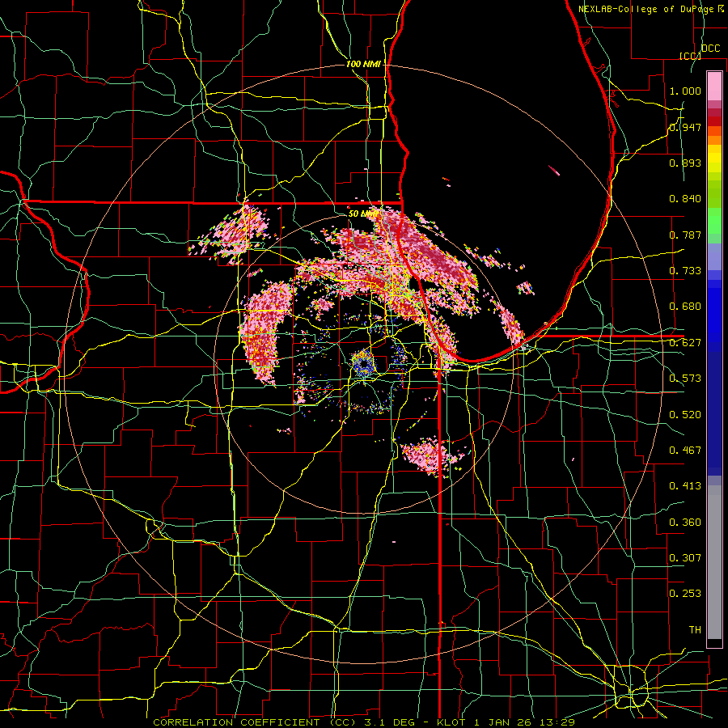Screen dimensions: 728x728
Task: Click the 0.360 legend value
Action: coord(685,523)
